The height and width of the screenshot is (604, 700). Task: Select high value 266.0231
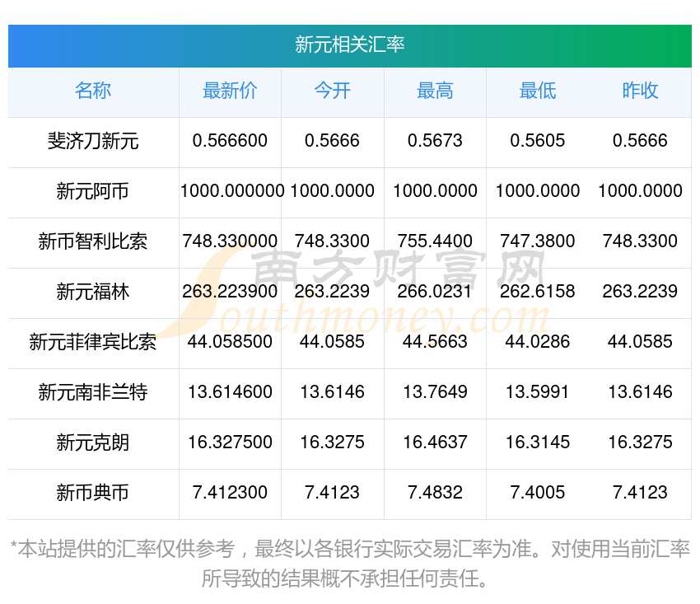pyautogui.click(x=435, y=292)
